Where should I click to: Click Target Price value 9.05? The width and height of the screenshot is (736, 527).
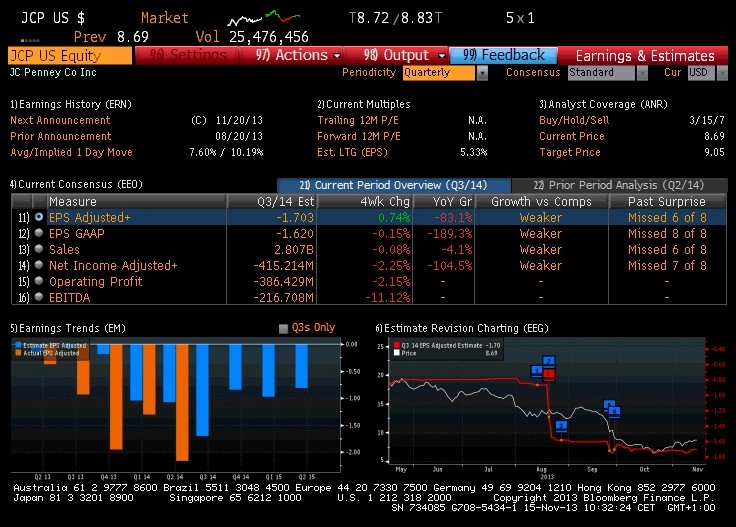[x=714, y=152]
